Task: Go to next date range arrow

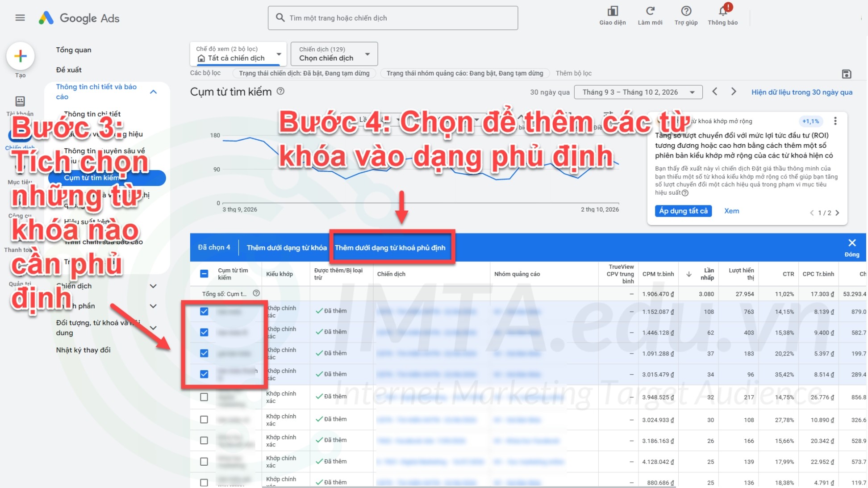Action: pos(734,92)
